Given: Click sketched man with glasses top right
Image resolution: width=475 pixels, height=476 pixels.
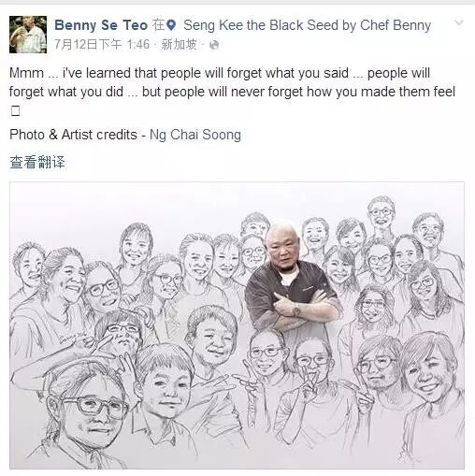Looking at the screenshot, I should [381, 213].
